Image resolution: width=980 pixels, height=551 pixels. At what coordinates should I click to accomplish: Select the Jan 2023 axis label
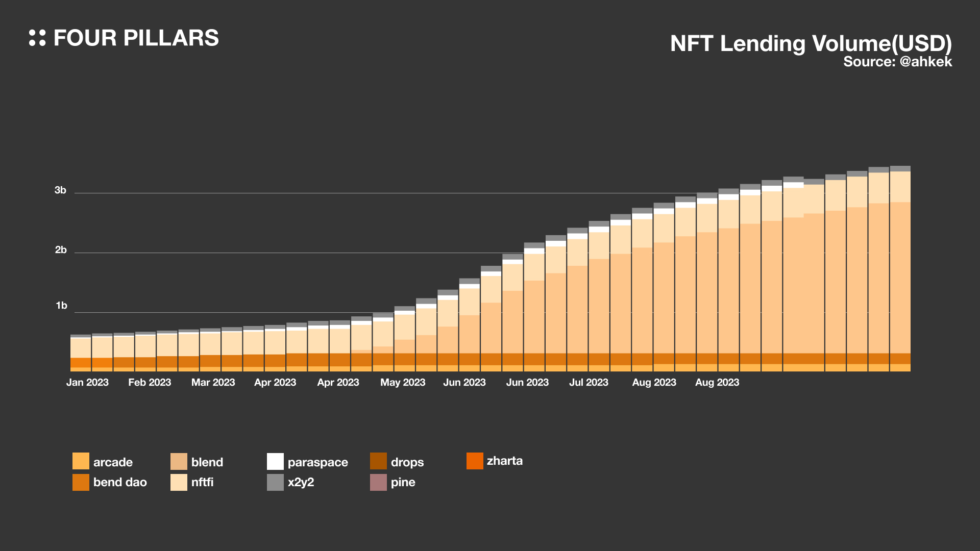[87, 382]
